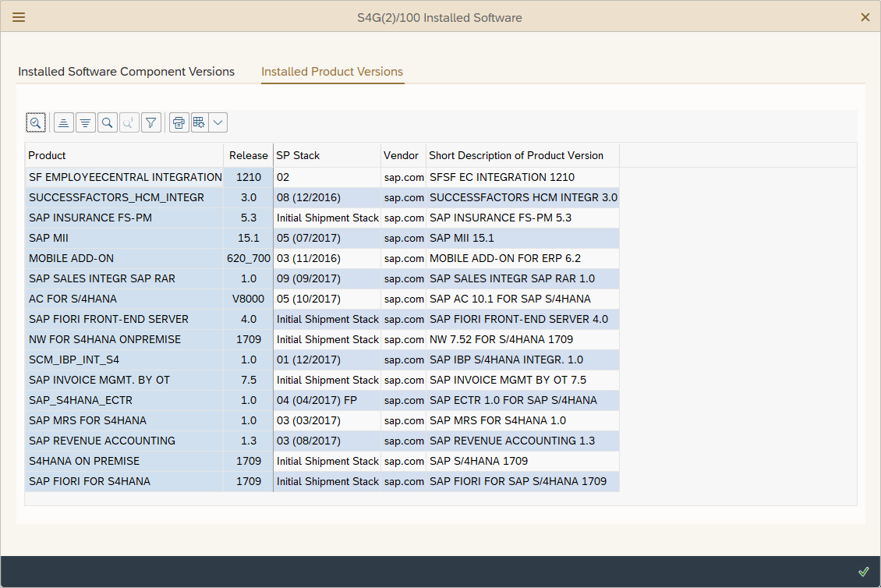Click description SAP INVOICE MGMT BY OT 7.5
881x588 pixels.
tap(522, 380)
